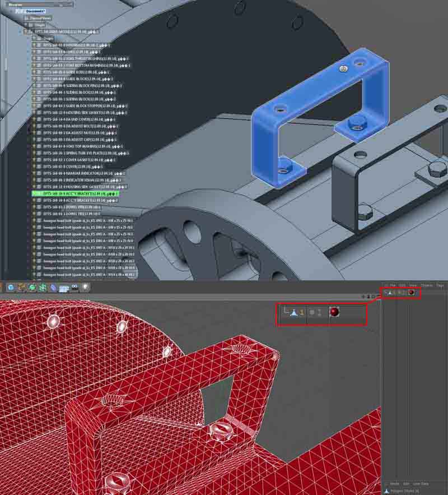448x495 pixels.
Task: Toggle visibility bulb for YOKE BOTTOM BUSHING
Action: point(34,66)
